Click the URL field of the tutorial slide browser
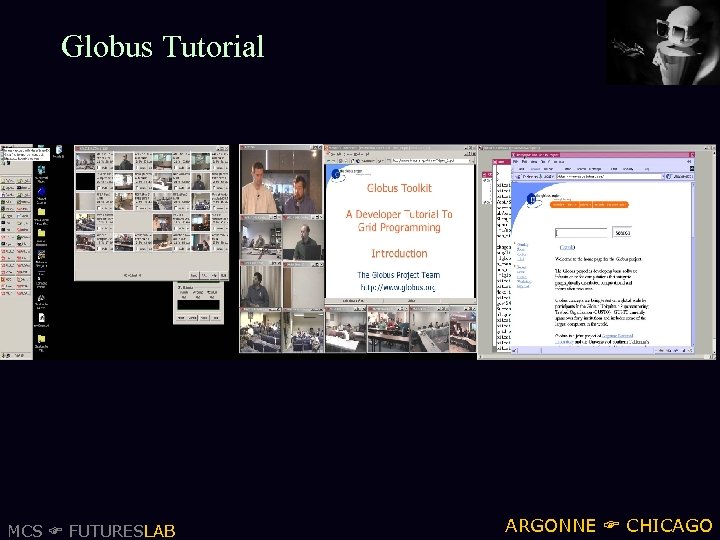This screenshot has width=720, height=540. click(431, 161)
